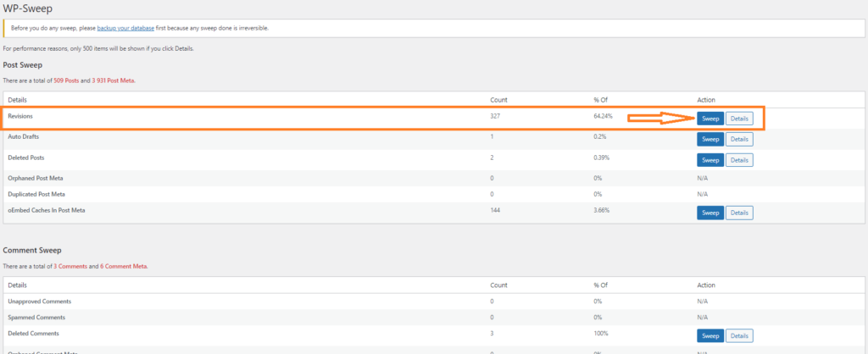868x354 pixels.
Task: Select the Revisions row label
Action: (20, 117)
